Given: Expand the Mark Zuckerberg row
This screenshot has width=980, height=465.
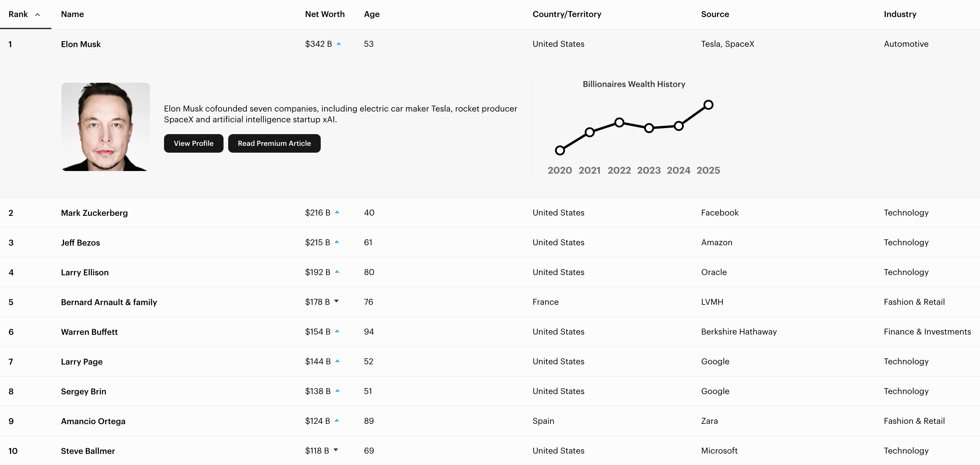Looking at the screenshot, I should (94, 213).
